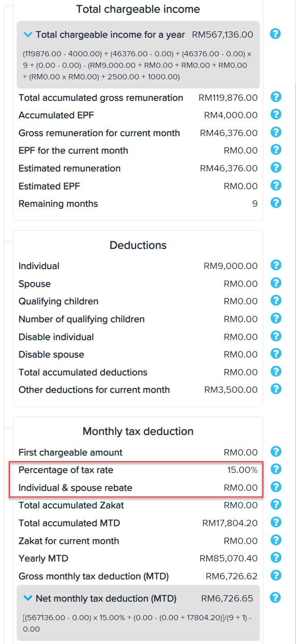Click help icon for Disable spouse
This screenshot has width=296, height=644.
pos(276,354)
